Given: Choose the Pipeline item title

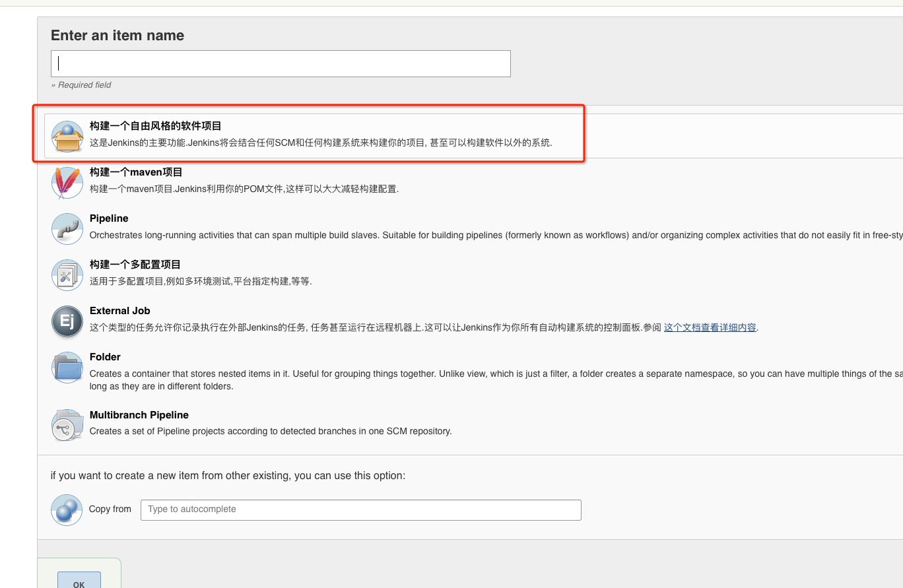Looking at the screenshot, I should [109, 218].
